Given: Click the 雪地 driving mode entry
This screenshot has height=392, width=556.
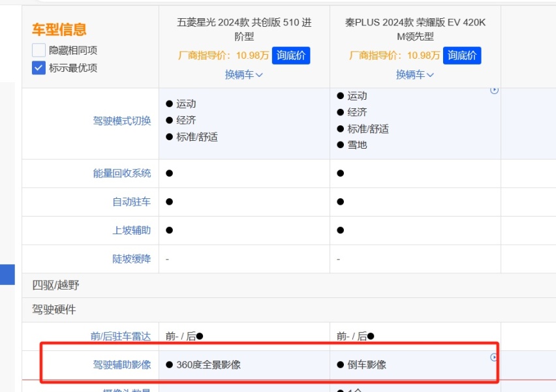Looking at the screenshot, I should [x=357, y=145].
